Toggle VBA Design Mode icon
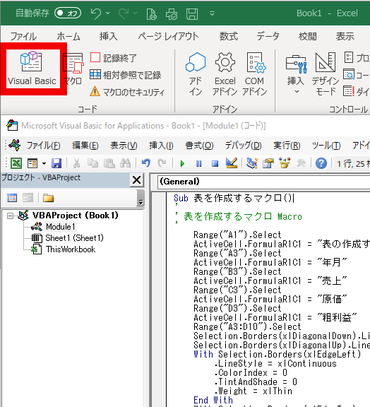 pos(231,163)
